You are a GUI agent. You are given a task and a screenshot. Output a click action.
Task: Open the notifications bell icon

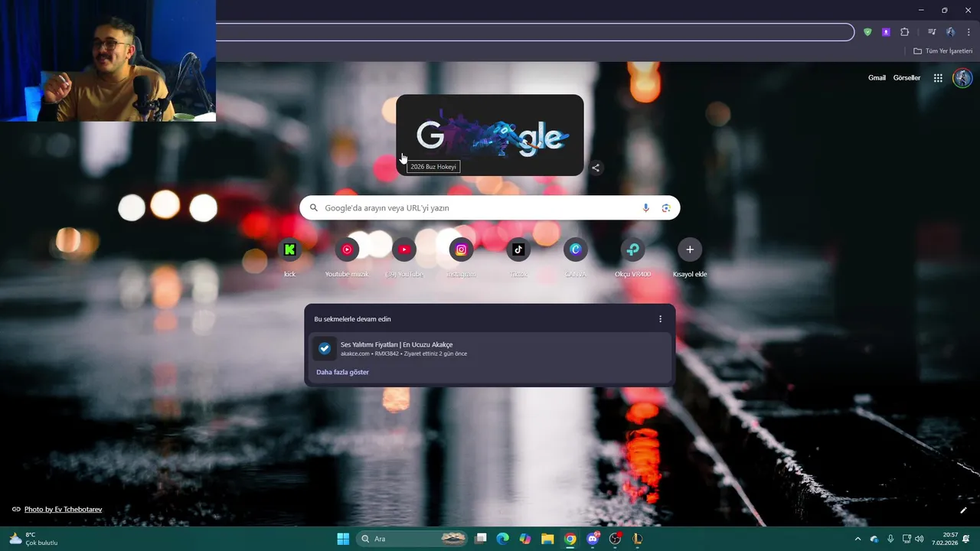(x=967, y=539)
